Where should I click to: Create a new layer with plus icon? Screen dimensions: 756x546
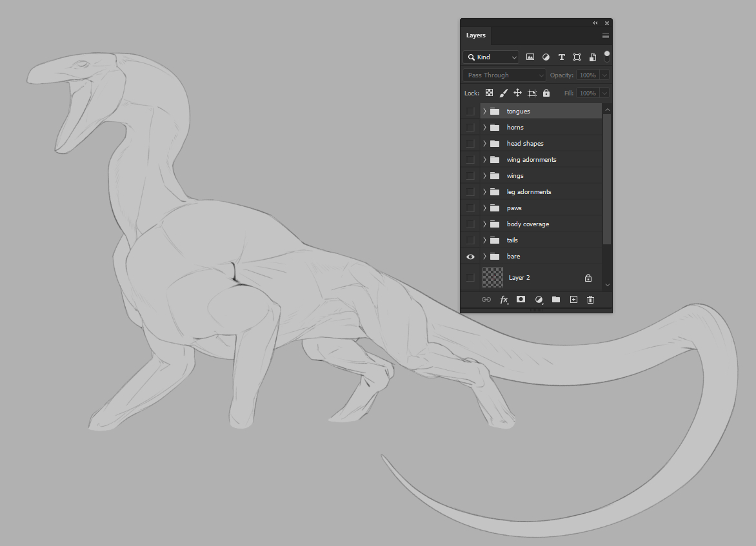573,300
